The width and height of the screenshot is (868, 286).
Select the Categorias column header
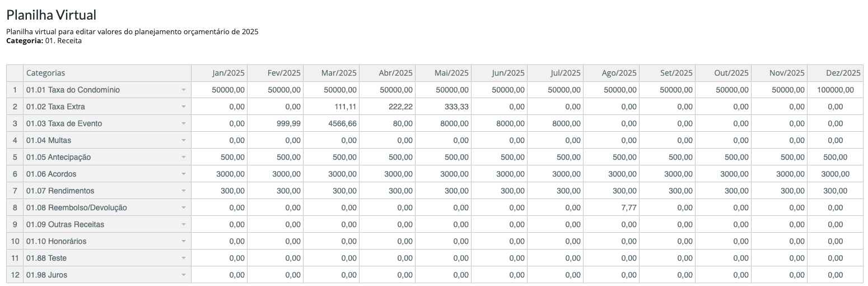[107, 73]
